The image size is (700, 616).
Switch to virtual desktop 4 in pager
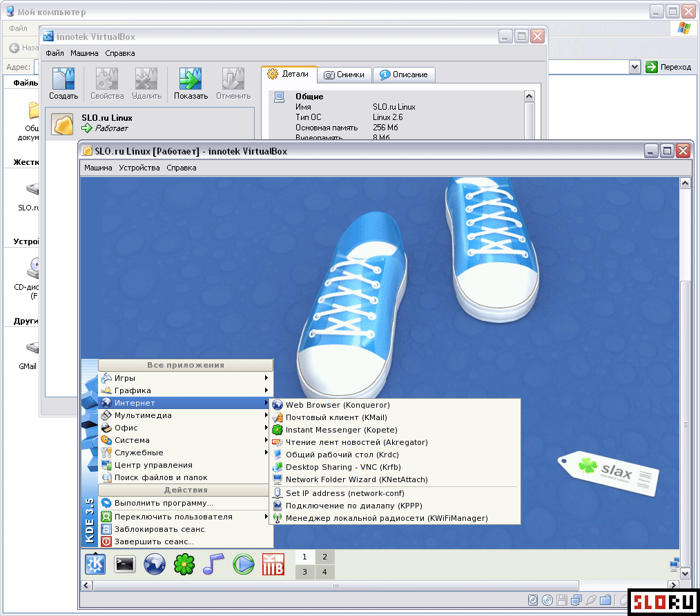pos(324,572)
